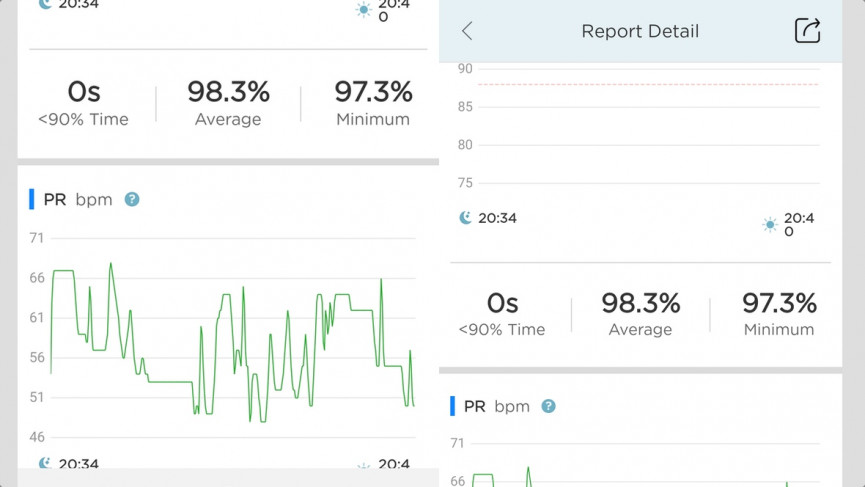
Task: Tap the 98.3% Average value in left panel
Action: (228, 93)
